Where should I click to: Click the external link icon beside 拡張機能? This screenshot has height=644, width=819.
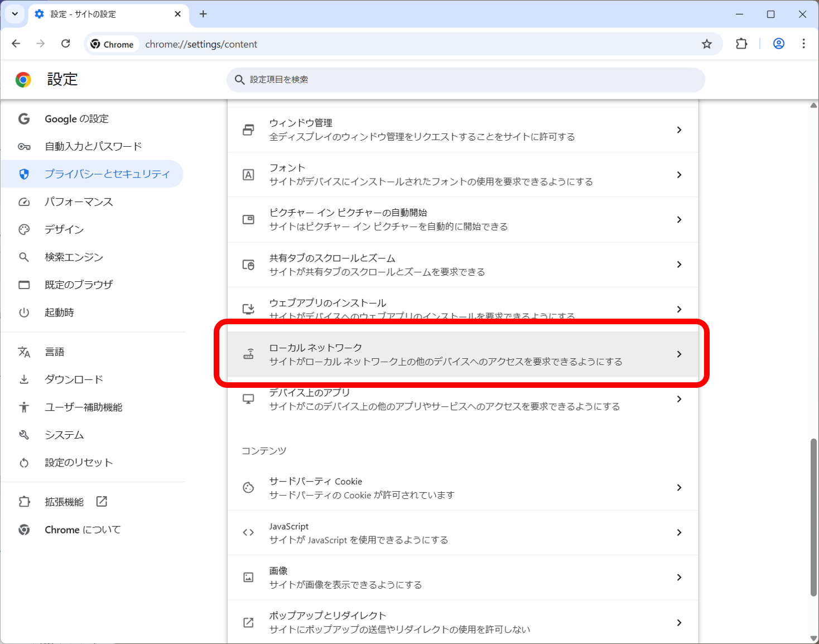click(x=102, y=501)
